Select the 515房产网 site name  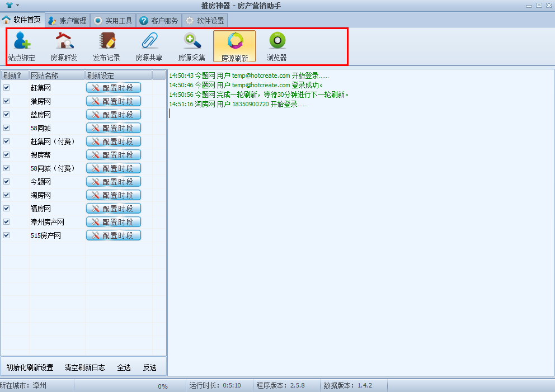tap(46, 235)
